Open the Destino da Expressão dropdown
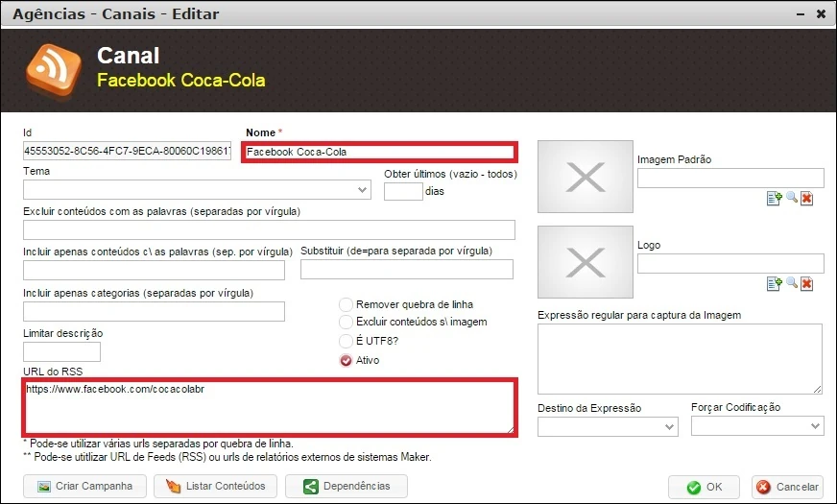837x504 pixels. pos(608,426)
